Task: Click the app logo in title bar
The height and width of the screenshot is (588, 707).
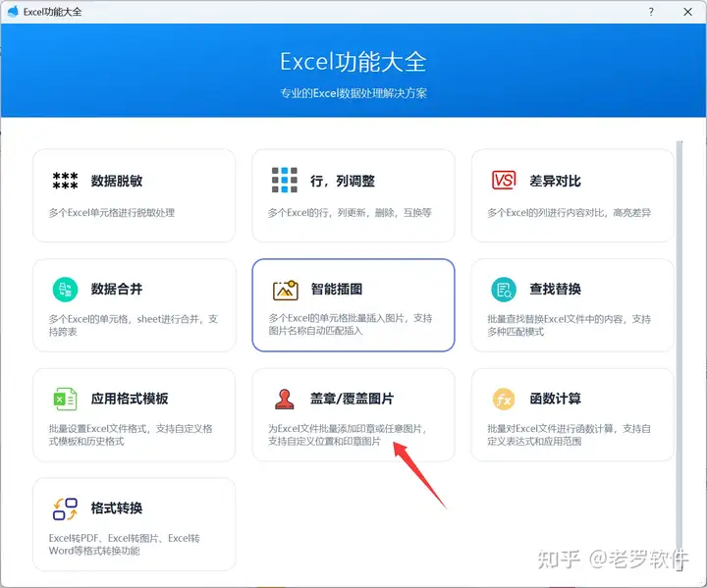Action: [x=13, y=11]
